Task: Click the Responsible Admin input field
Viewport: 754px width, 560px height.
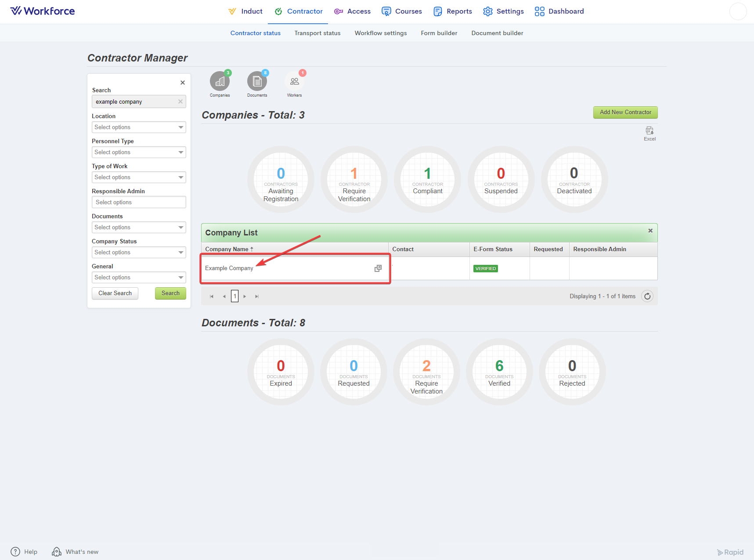Action: (x=139, y=202)
